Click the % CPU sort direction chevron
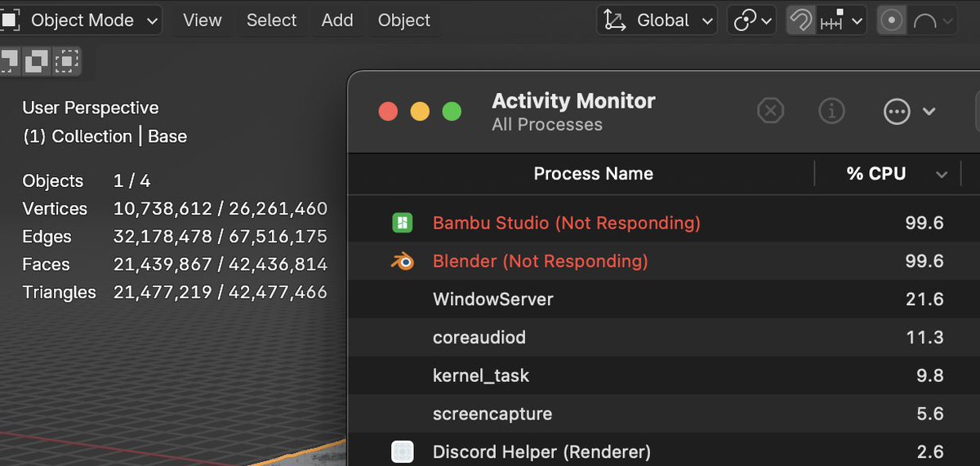Viewport: 980px width, 466px height. [x=942, y=174]
